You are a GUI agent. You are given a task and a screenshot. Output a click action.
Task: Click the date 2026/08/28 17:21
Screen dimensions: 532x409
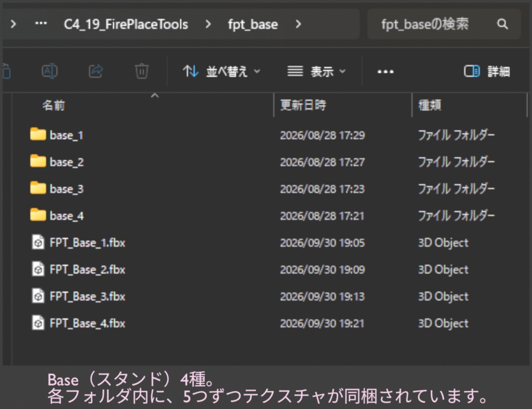(x=322, y=216)
